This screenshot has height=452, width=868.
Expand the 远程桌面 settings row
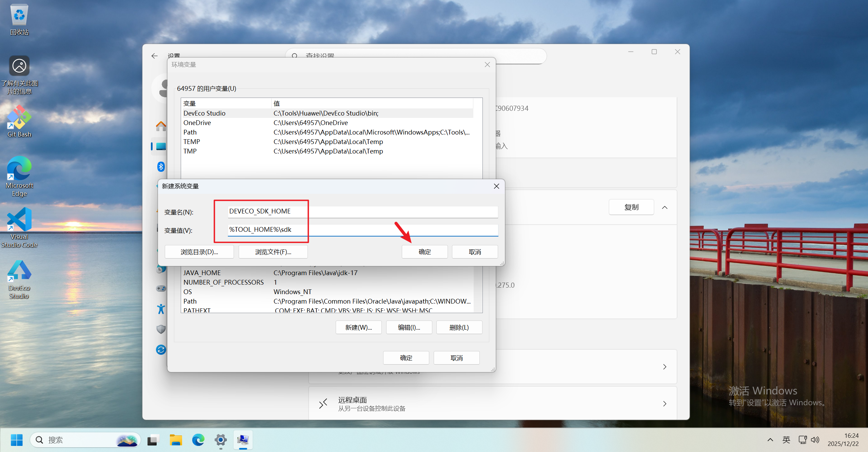pos(665,404)
